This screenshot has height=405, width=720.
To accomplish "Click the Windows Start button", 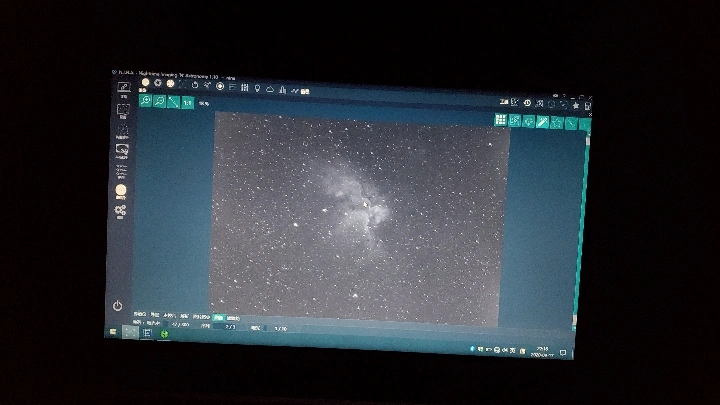I will pyautogui.click(x=112, y=331).
